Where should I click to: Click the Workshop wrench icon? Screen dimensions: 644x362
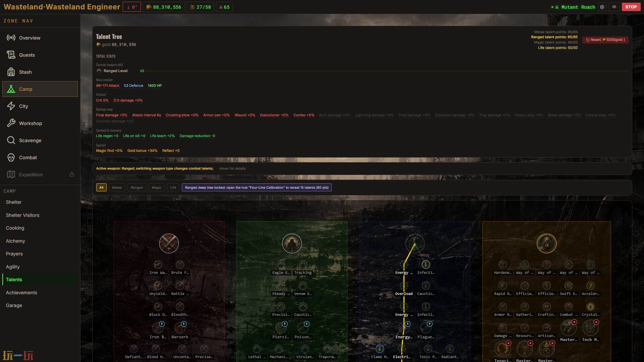pyautogui.click(x=11, y=123)
